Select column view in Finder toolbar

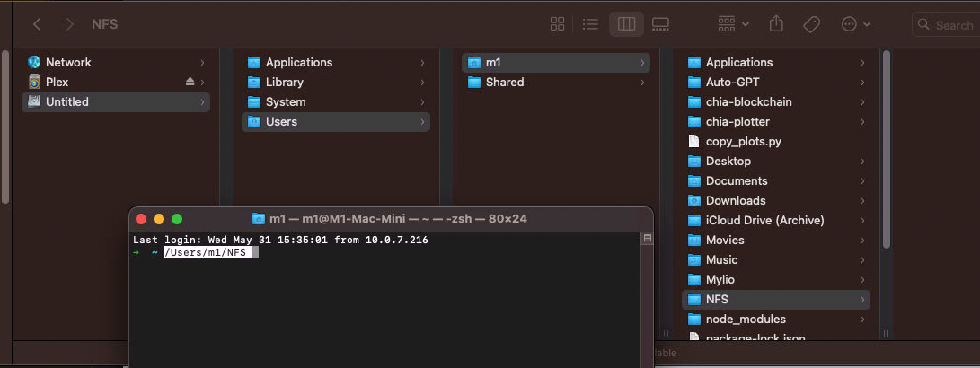tap(626, 24)
